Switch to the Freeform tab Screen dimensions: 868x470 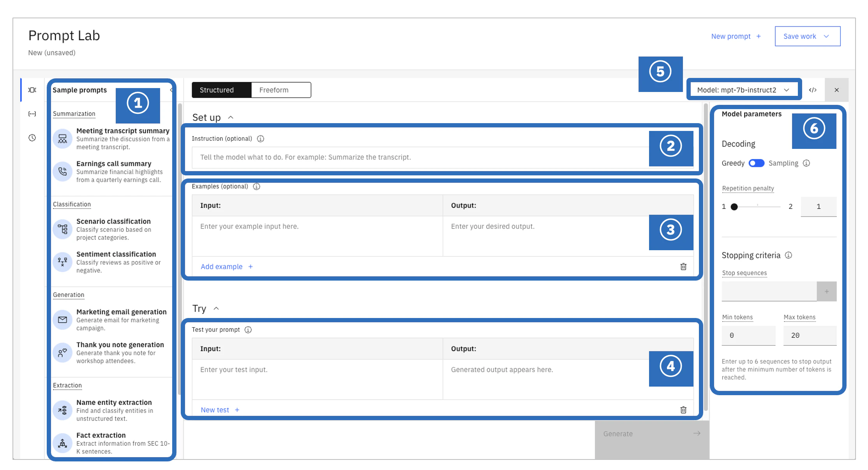[281, 90]
